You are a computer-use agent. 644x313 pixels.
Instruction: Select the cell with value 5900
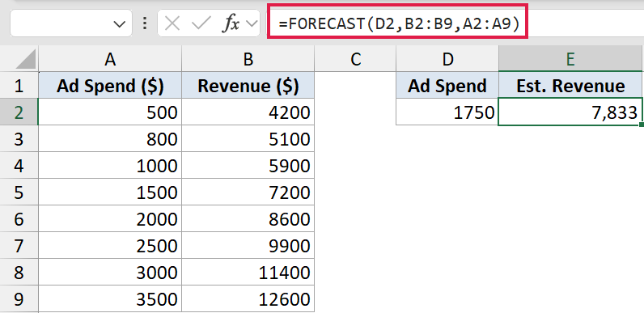click(248, 166)
